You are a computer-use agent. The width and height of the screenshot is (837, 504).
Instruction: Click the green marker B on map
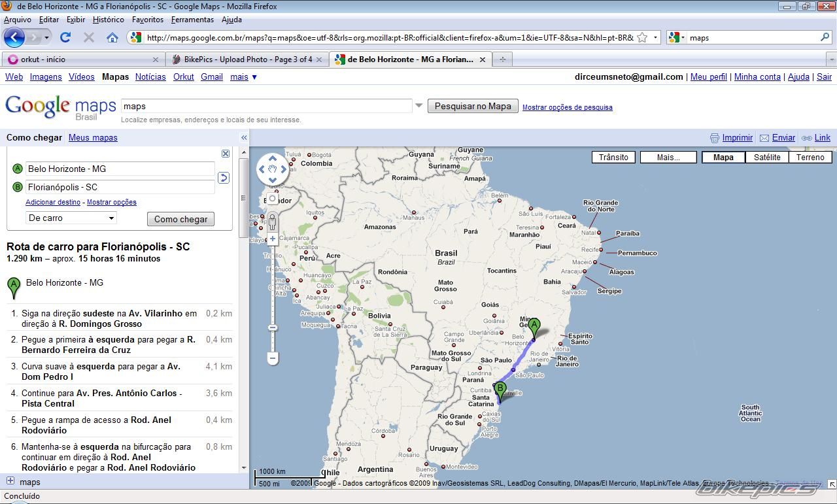tap(500, 390)
